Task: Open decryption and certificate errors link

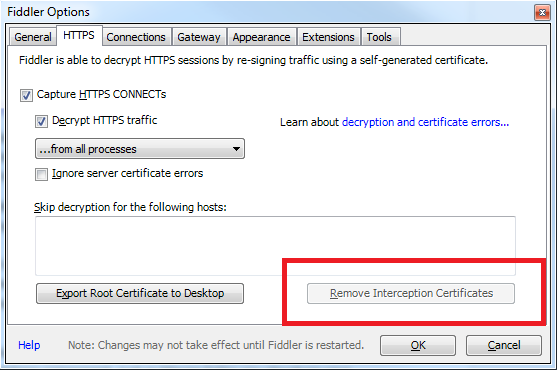Action: (x=425, y=122)
